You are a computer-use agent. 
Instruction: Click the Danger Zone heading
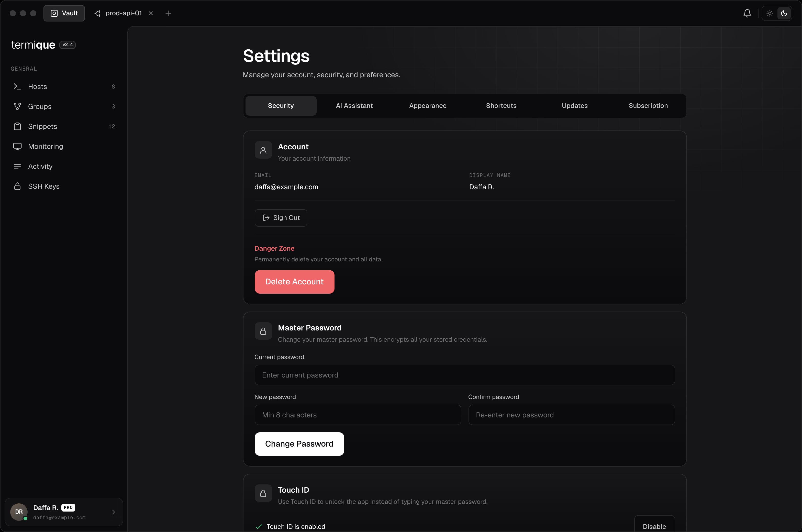tap(274, 248)
